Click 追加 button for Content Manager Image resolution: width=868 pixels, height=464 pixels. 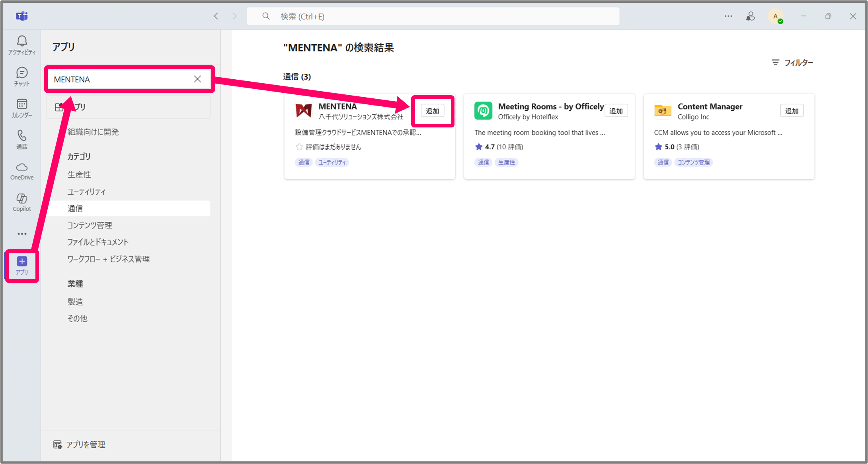tap(791, 111)
